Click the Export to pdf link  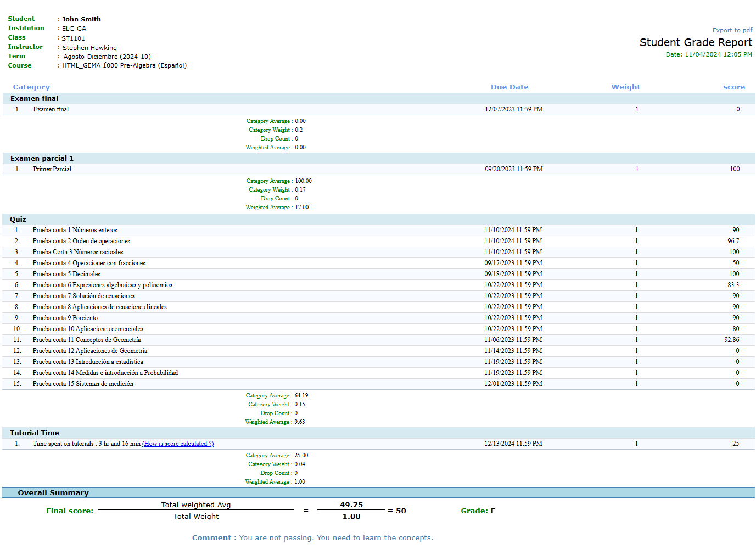732,30
